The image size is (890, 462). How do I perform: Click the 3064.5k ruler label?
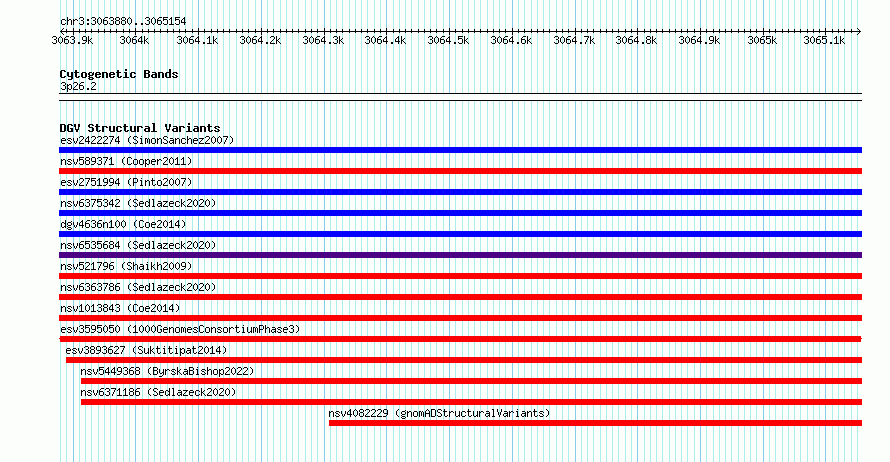point(448,41)
